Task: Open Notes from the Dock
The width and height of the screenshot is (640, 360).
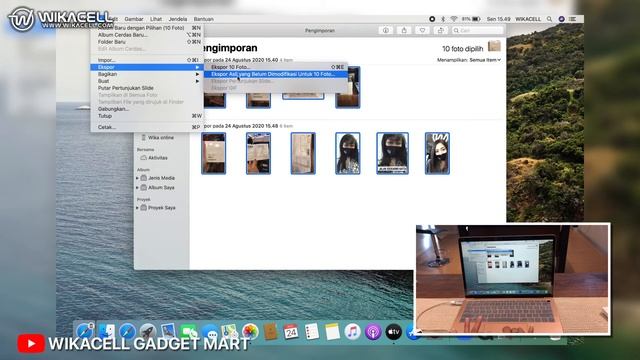Action: 332,332
